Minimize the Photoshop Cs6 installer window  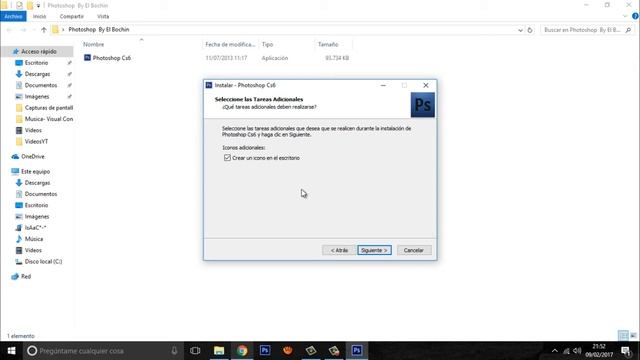(x=383, y=85)
